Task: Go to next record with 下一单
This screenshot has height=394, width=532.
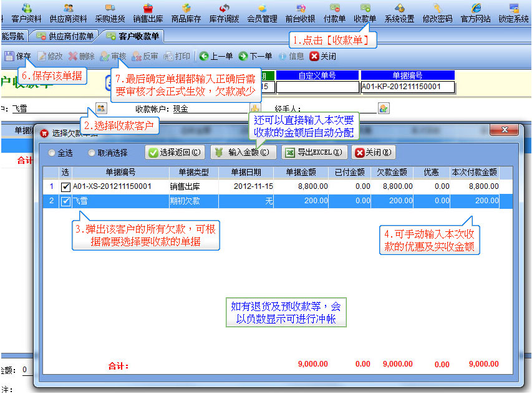Action: (255, 56)
